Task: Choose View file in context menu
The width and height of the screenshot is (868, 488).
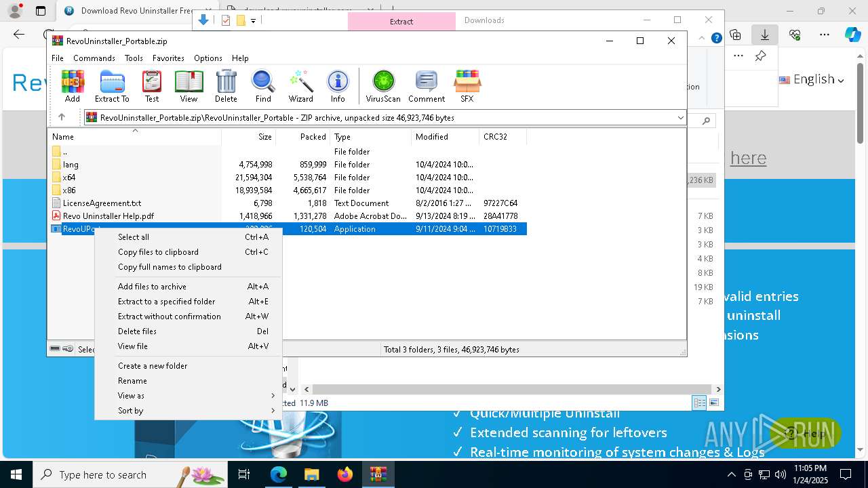Action: tap(188, 346)
